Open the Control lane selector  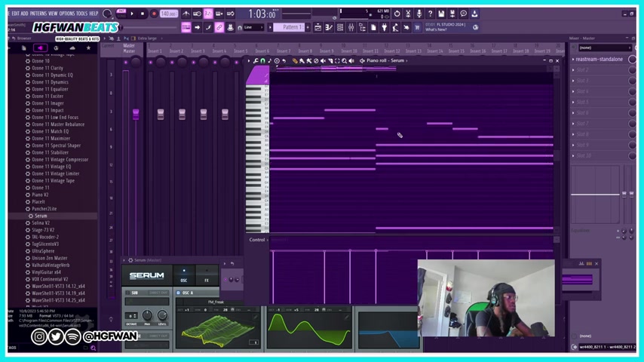[x=257, y=240]
